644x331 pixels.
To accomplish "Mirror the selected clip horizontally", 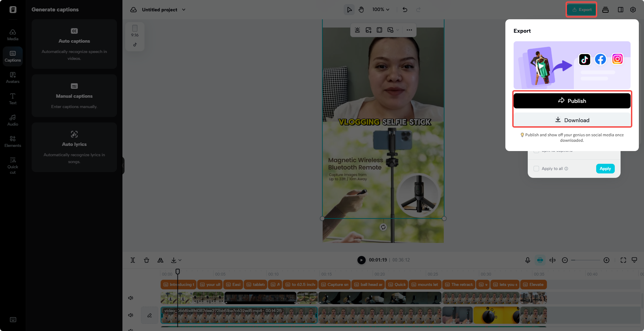I will (160, 260).
